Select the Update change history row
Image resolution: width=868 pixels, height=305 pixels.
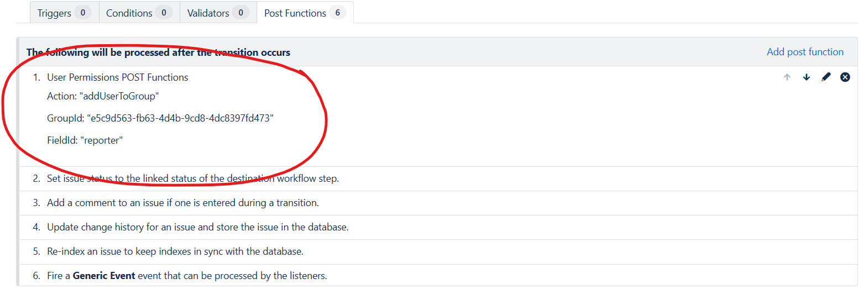tap(197, 227)
